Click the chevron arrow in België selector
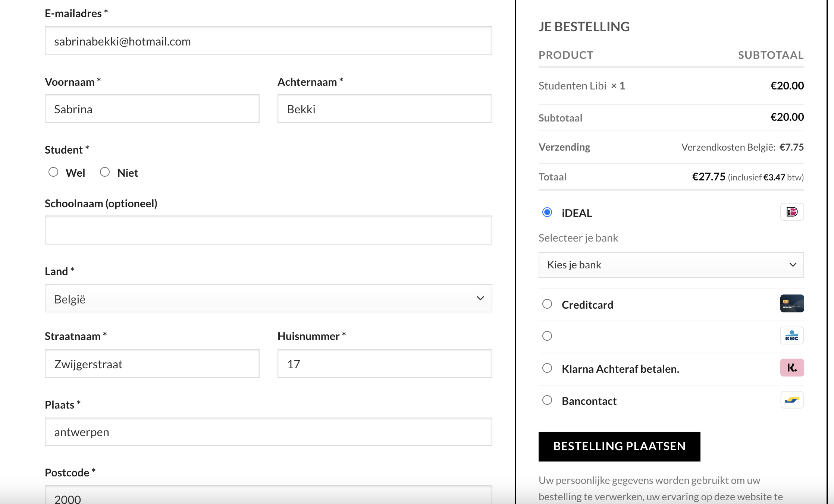Image resolution: width=834 pixels, height=504 pixels. [480, 299]
